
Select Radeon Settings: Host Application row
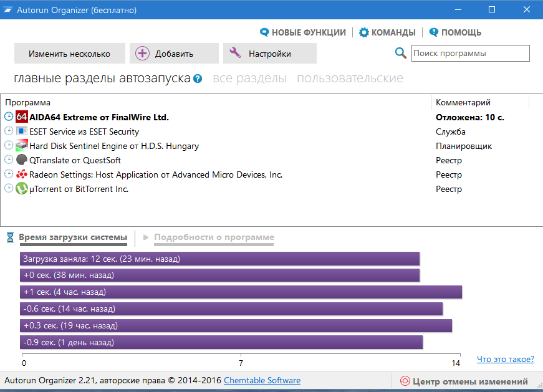pyautogui.click(x=272, y=174)
